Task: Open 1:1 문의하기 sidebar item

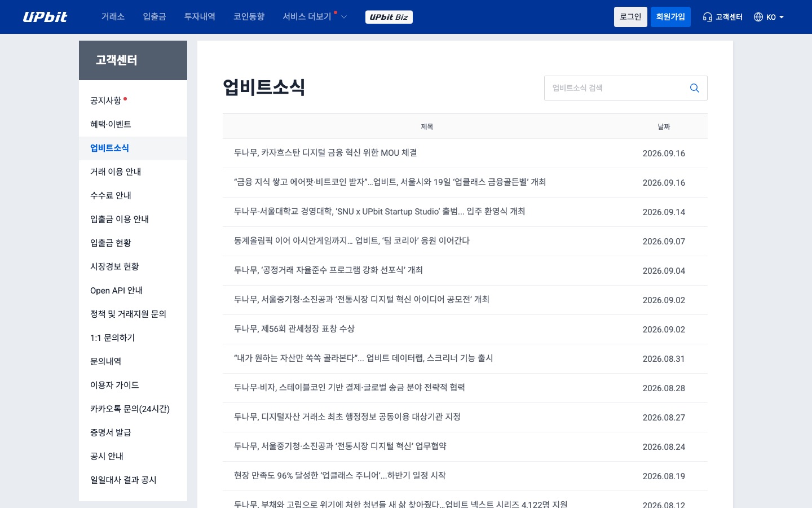Action: click(133, 338)
